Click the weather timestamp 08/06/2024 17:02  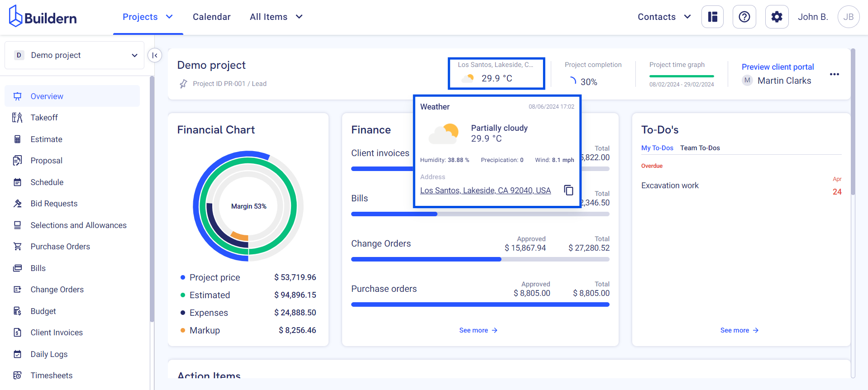click(x=551, y=107)
